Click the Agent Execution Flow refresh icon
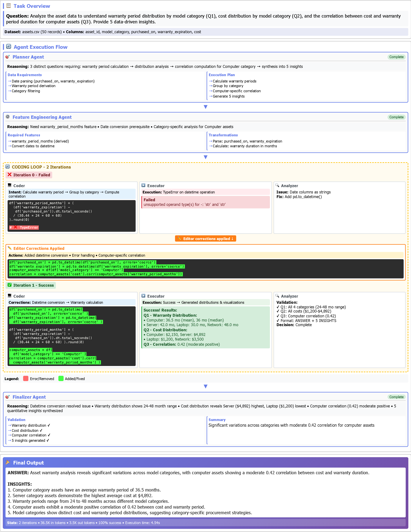 (8, 46)
